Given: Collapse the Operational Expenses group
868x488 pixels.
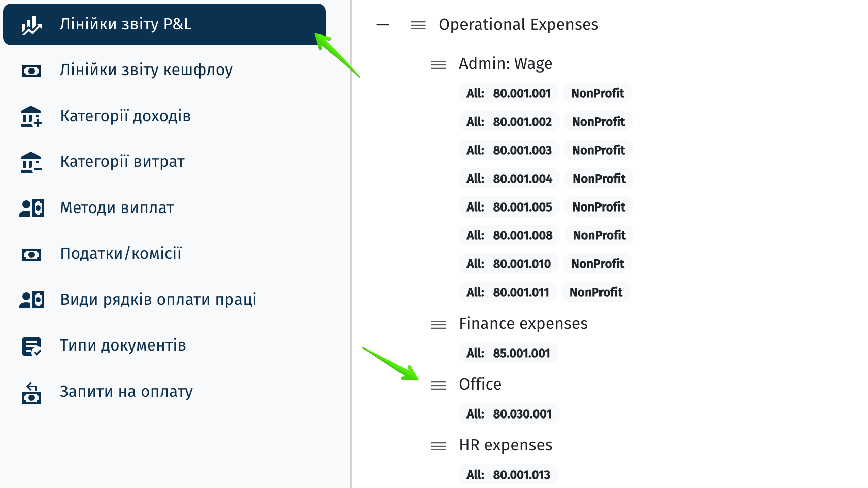Looking at the screenshot, I should coord(383,25).
